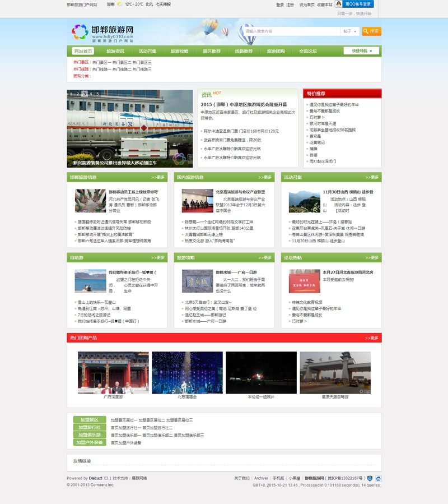The height and width of the screenshot is (504, 448).
Task: Click the 加盟景区 green button
Action: 89,420
